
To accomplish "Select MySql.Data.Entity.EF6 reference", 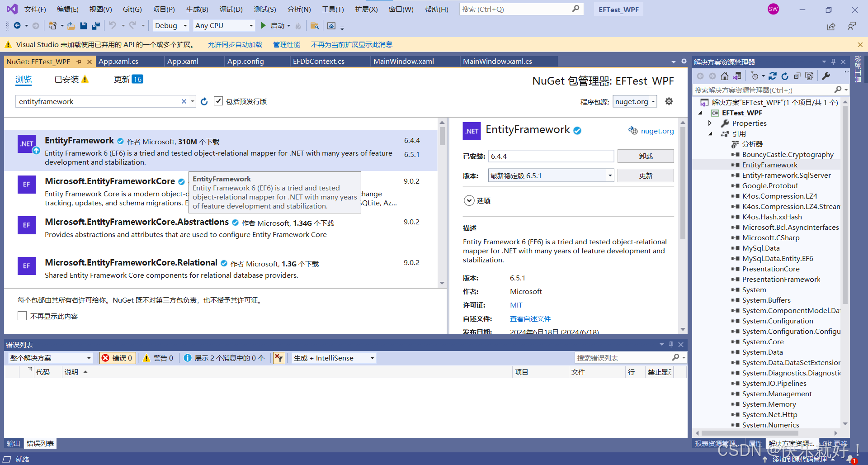I will (778, 258).
